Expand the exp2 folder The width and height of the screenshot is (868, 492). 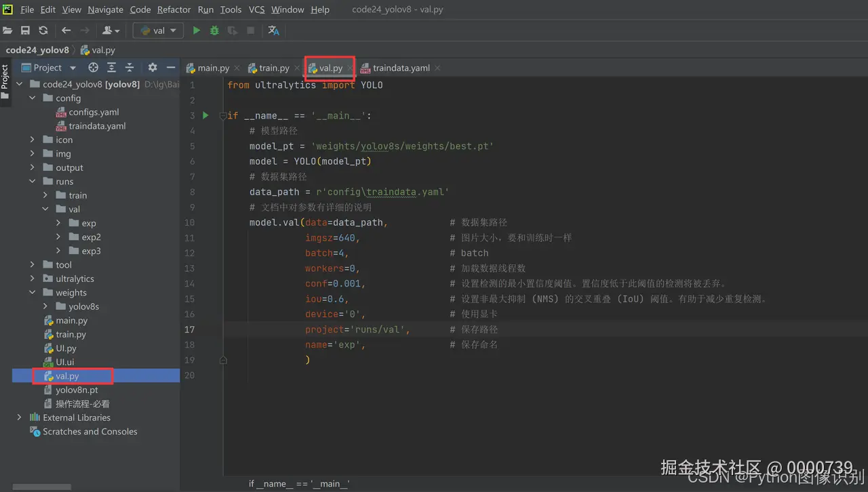(58, 237)
